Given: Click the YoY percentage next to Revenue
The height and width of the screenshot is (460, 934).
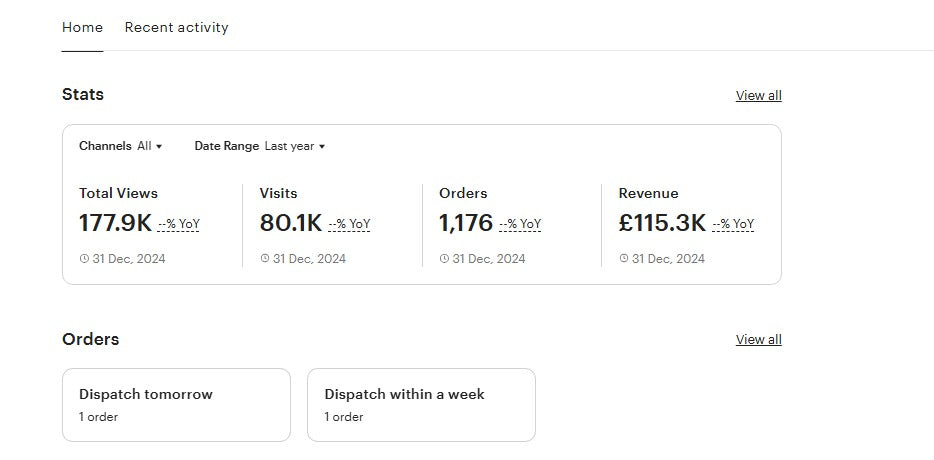Looking at the screenshot, I should (x=733, y=224).
